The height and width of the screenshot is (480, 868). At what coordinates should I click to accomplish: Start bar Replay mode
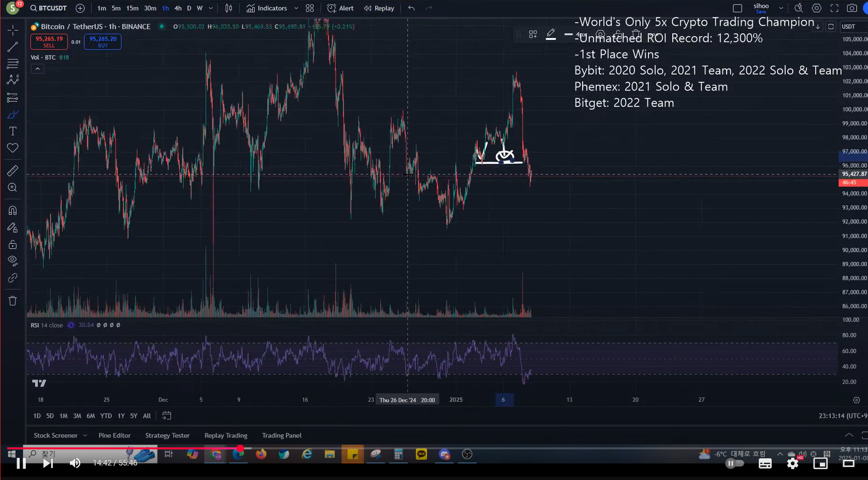click(x=379, y=8)
